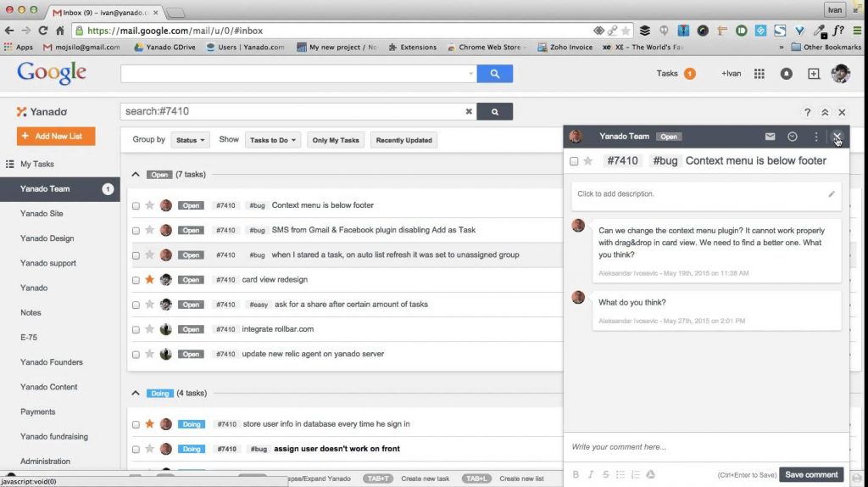868x487 pixels.
Task: Open the reminder clock icon in task panel
Action: coord(793,137)
